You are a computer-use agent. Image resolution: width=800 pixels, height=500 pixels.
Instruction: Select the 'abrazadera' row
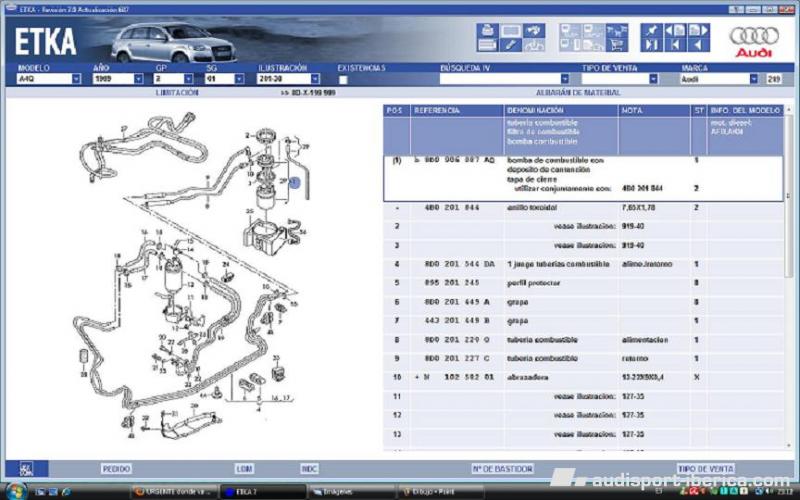[584, 378]
